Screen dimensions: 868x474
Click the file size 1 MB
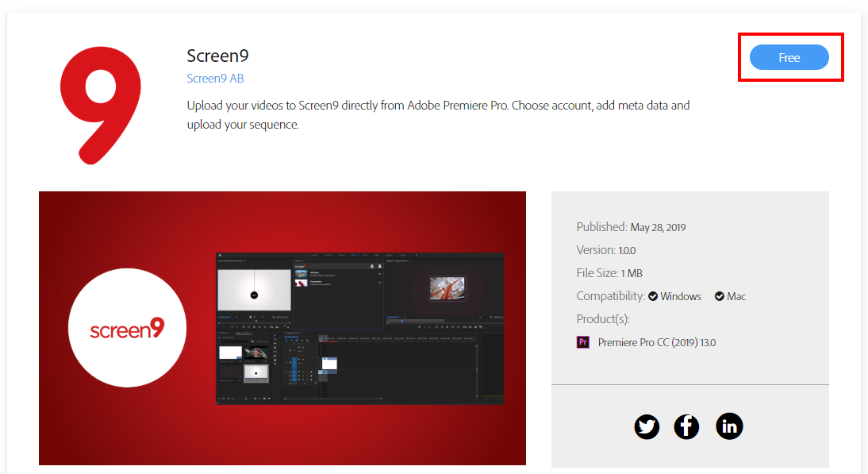coord(632,274)
